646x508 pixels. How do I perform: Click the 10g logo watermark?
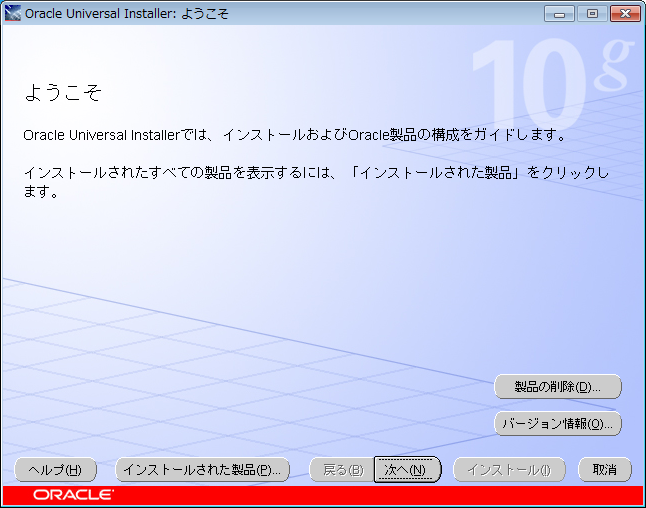tap(550, 85)
